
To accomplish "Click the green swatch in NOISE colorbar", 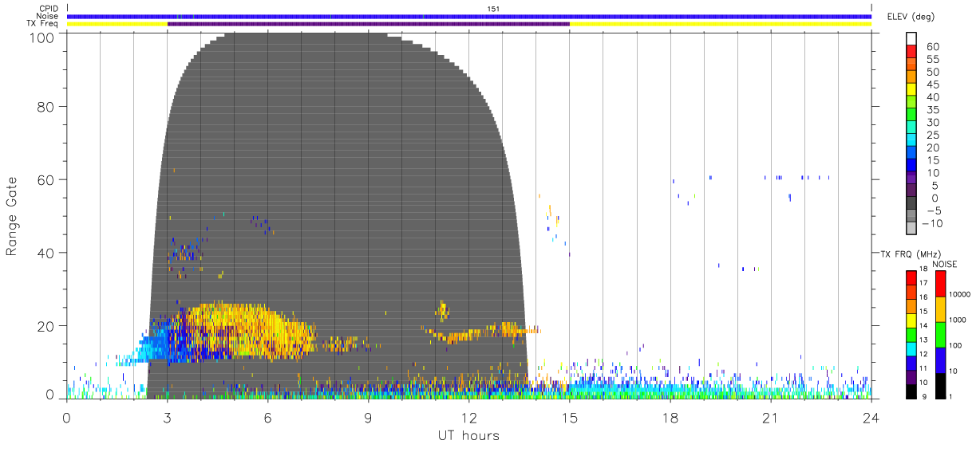I will [x=940, y=334].
